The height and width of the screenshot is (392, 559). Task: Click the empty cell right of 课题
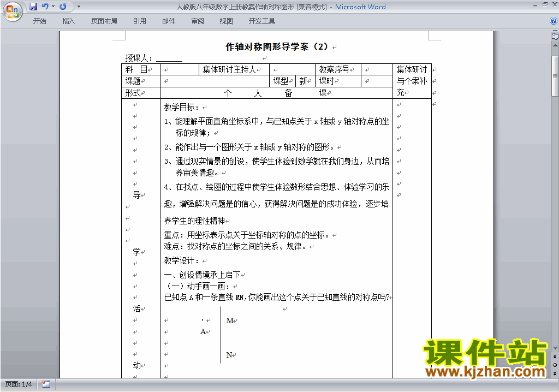pos(215,81)
